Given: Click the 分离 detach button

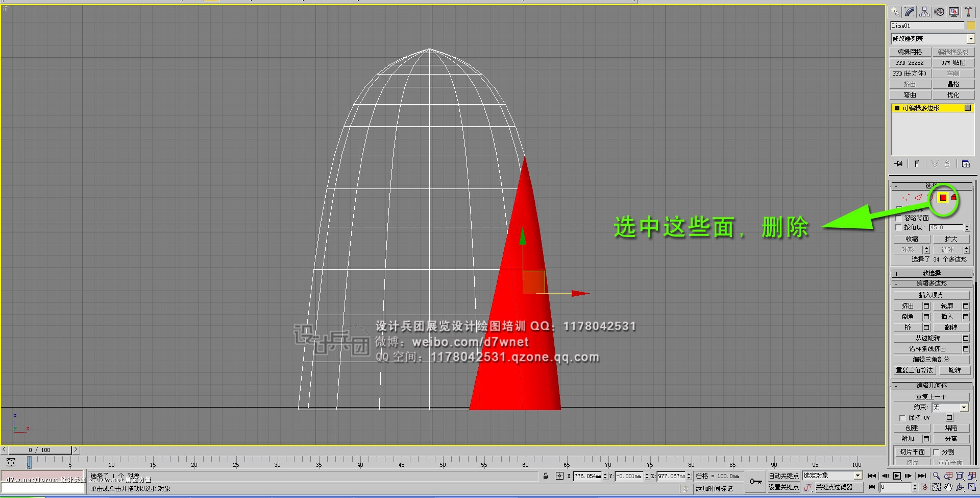Looking at the screenshot, I should [951, 439].
